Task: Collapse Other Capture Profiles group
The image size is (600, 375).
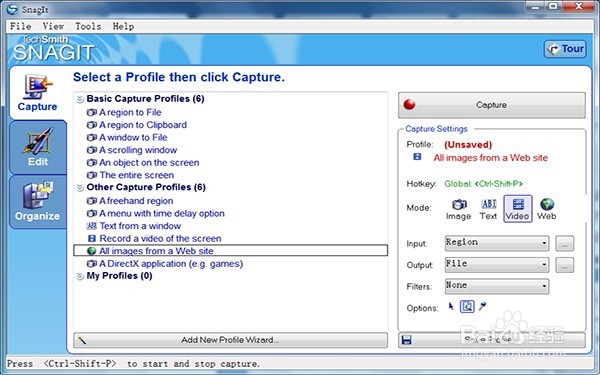Action: (80, 188)
